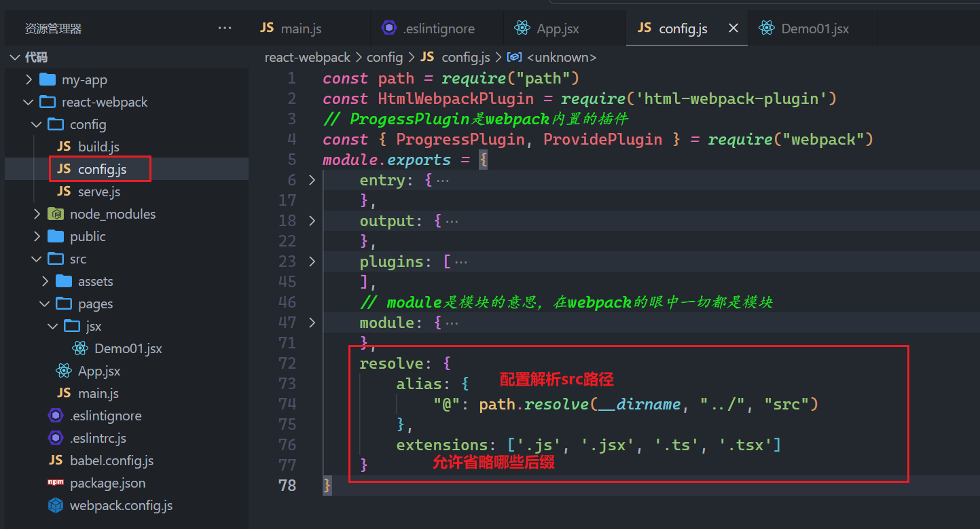Click the webpack icon beside webpack.config.js

(56, 505)
